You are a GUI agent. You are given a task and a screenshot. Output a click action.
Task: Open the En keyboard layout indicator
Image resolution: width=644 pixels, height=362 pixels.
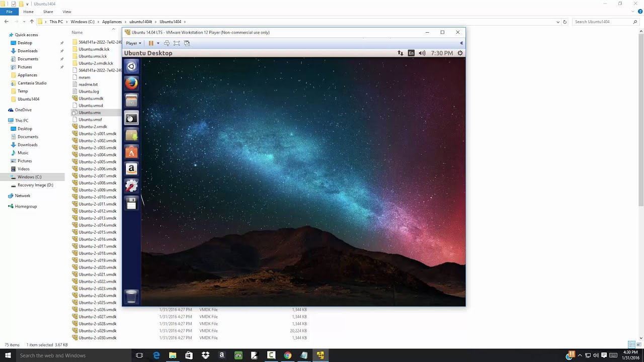411,53
